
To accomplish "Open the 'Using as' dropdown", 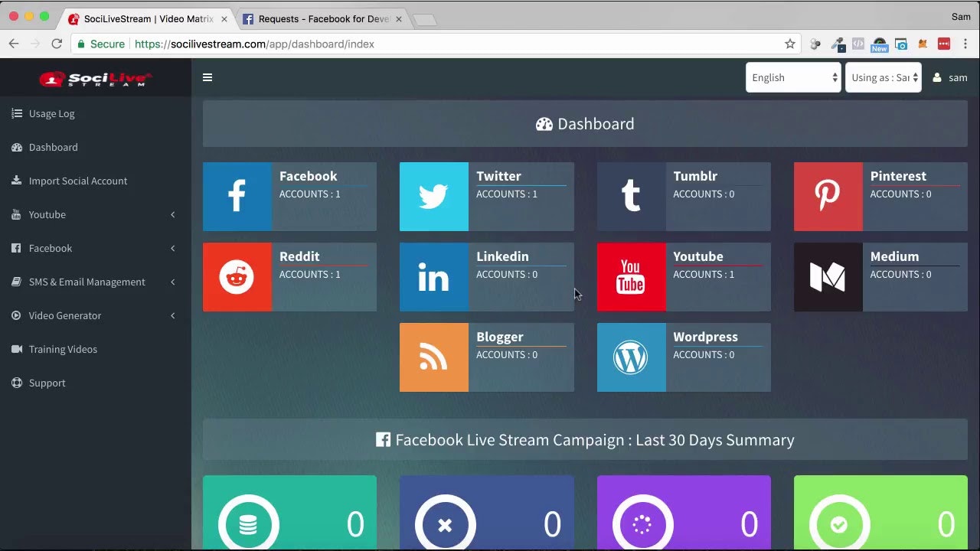I will pos(884,77).
